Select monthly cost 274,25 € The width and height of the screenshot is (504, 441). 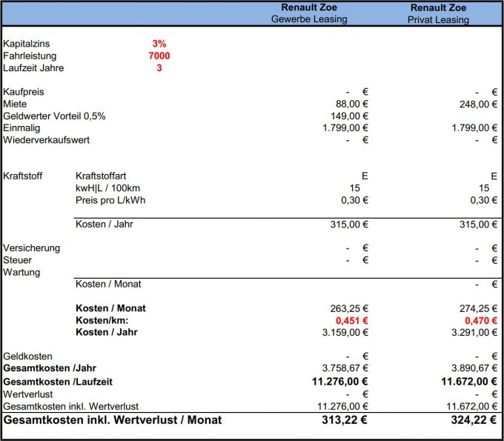point(478,308)
